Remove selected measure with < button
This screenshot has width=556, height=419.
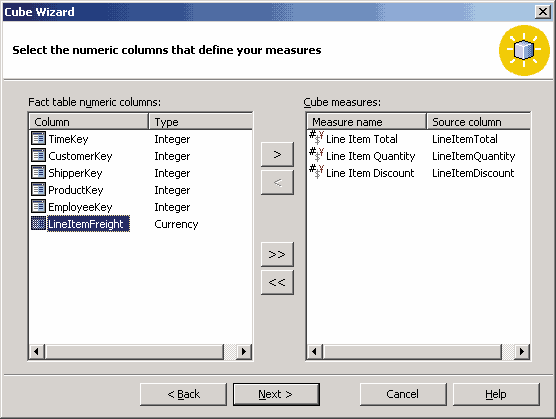click(x=277, y=183)
